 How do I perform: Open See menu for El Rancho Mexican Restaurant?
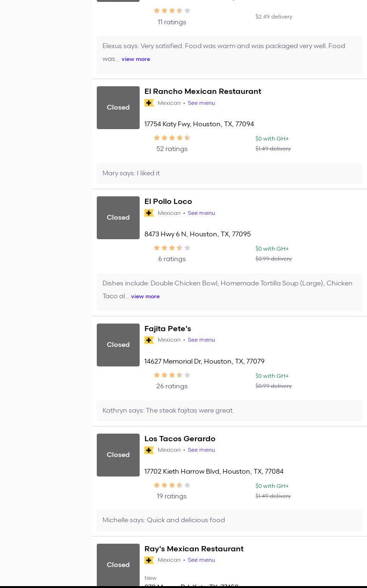pos(201,103)
